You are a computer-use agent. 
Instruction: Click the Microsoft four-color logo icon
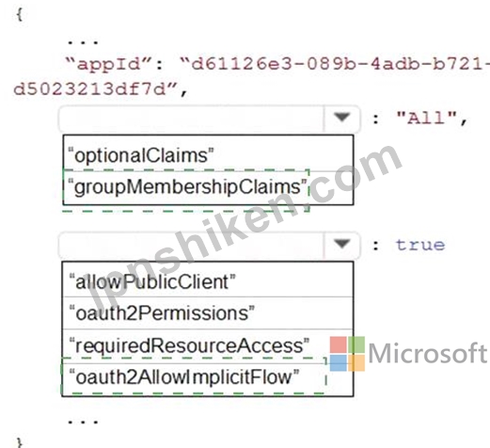click(347, 354)
